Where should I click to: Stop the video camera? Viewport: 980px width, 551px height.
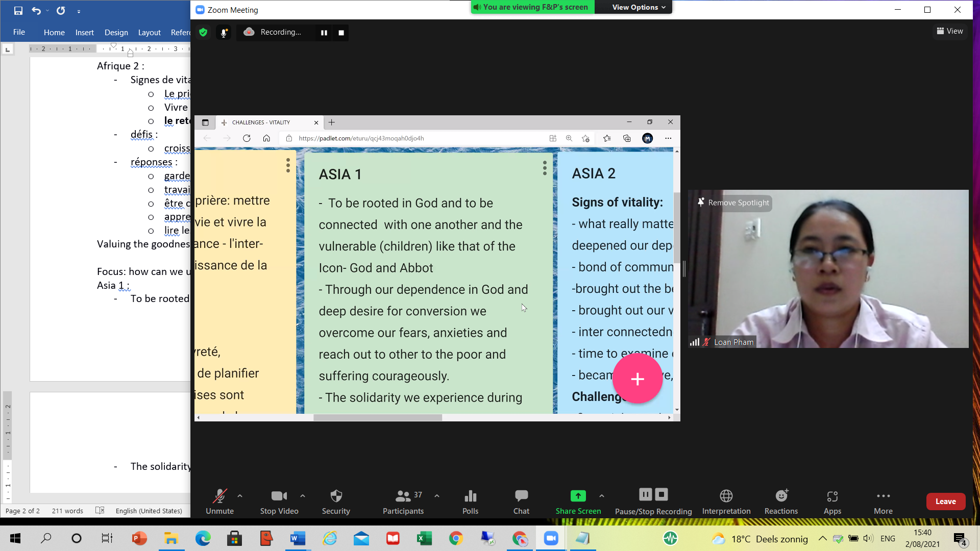coord(279,502)
